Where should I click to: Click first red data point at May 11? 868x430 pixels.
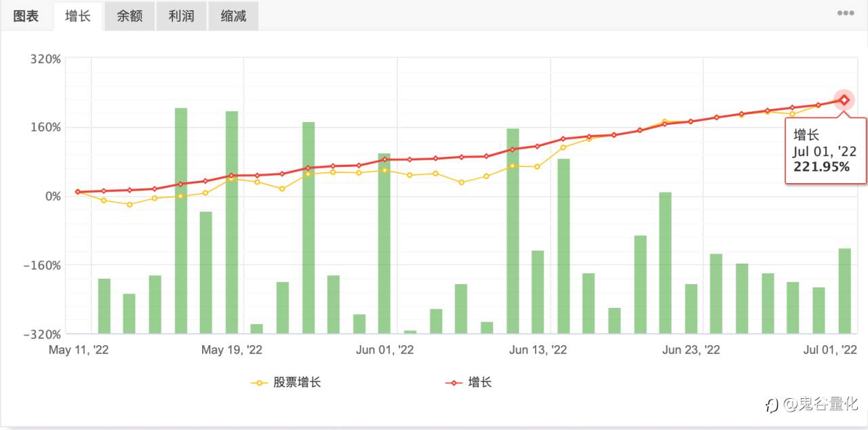(78, 192)
